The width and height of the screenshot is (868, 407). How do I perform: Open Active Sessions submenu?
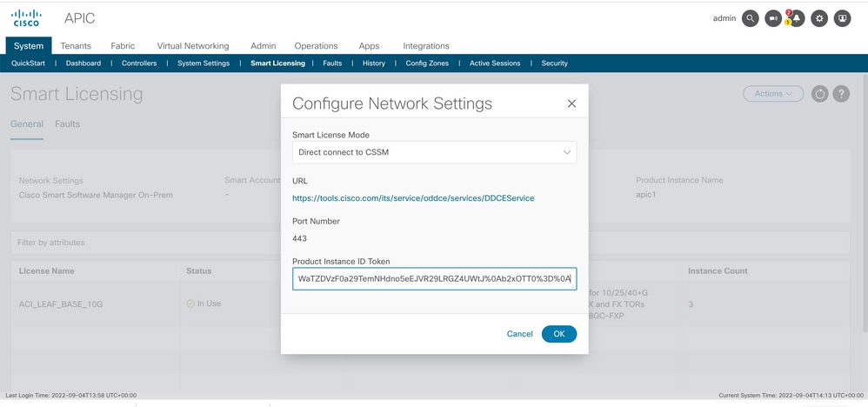coord(495,63)
